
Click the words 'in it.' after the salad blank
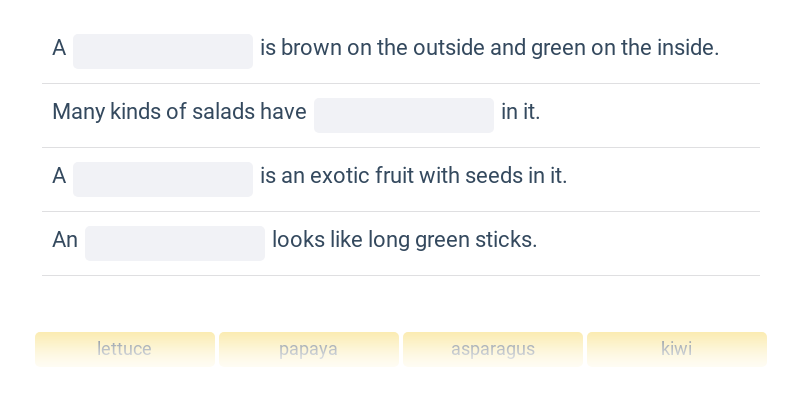pyautogui.click(x=520, y=112)
